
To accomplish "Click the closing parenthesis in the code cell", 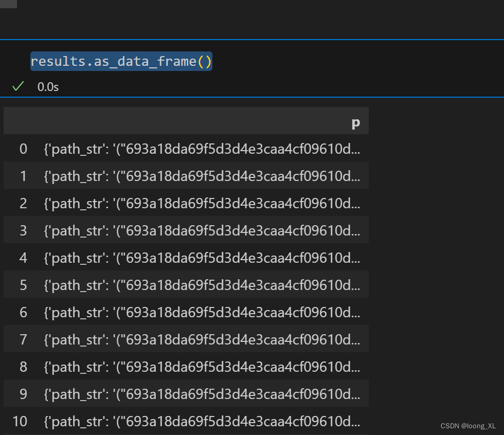I will (x=208, y=62).
